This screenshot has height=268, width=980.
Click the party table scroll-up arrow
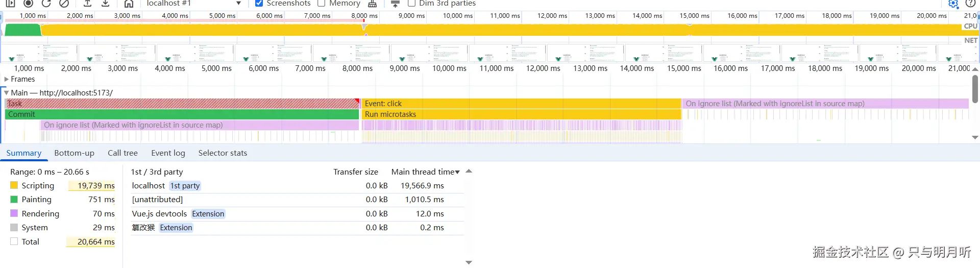(x=469, y=172)
